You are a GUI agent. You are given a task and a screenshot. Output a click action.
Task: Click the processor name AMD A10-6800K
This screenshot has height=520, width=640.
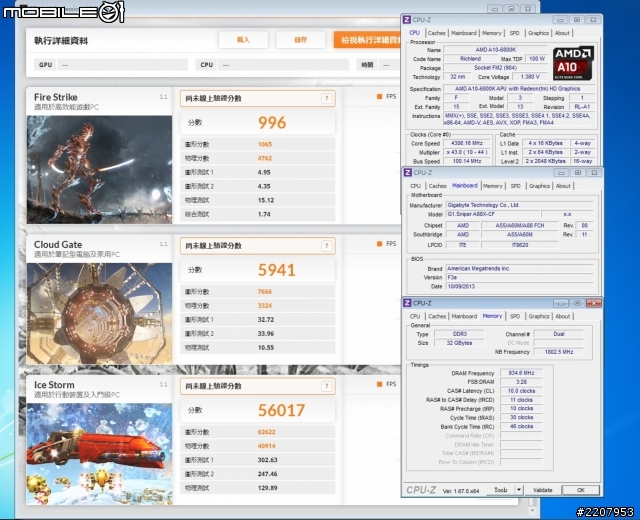tap(496, 50)
